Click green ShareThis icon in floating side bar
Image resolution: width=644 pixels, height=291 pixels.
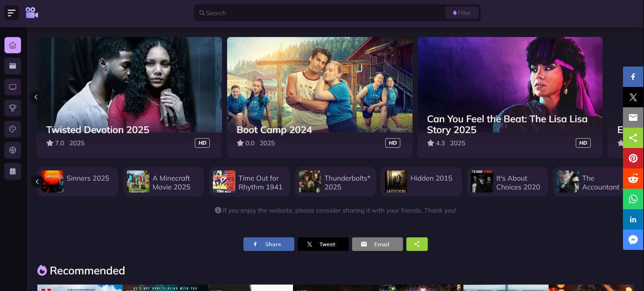tap(633, 138)
